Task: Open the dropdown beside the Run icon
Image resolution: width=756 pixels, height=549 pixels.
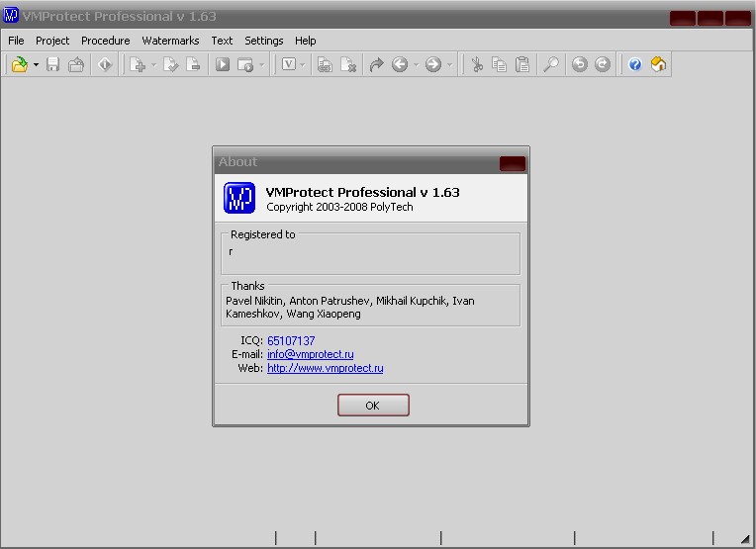Action: click(x=262, y=64)
